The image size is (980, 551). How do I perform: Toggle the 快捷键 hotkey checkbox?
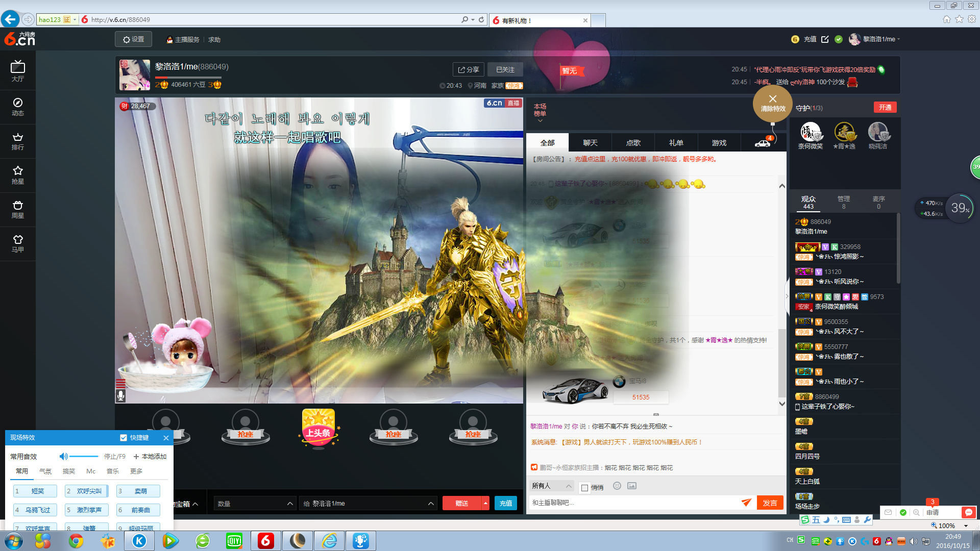tap(123, 438)
